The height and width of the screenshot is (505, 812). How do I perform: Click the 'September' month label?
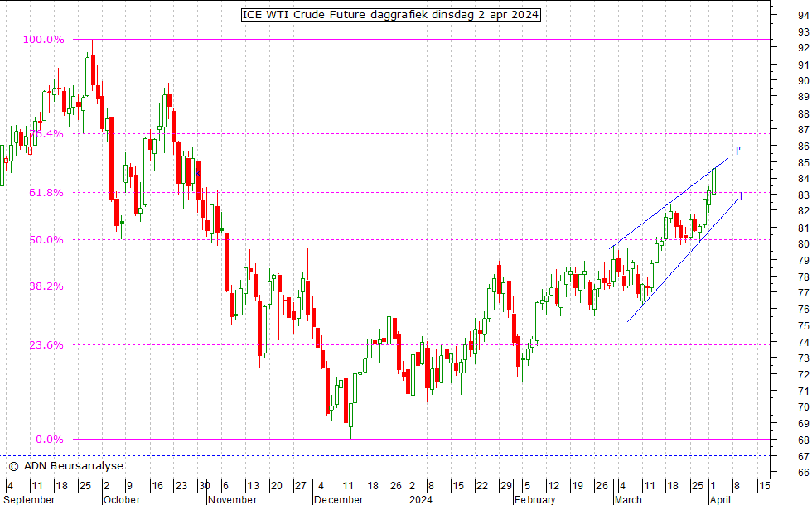tap(29, 500)
